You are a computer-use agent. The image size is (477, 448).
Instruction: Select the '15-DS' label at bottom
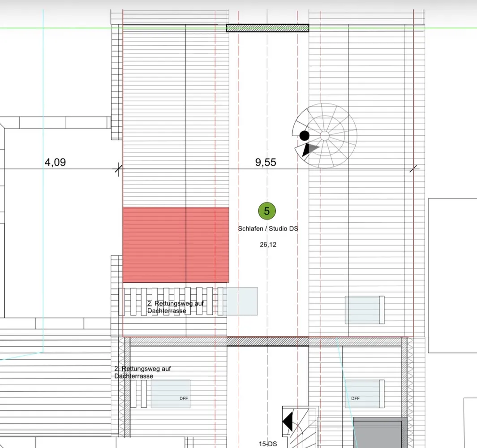[x=268, y=444]
